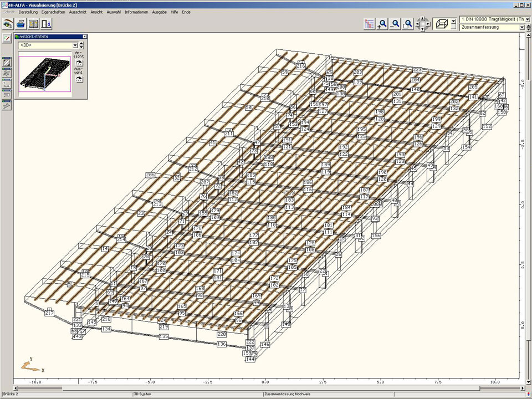Click the zoom out magnifier icon
The width and height of the screenshot is (532, 399).
pyautogui.click(x=395, y=24)
